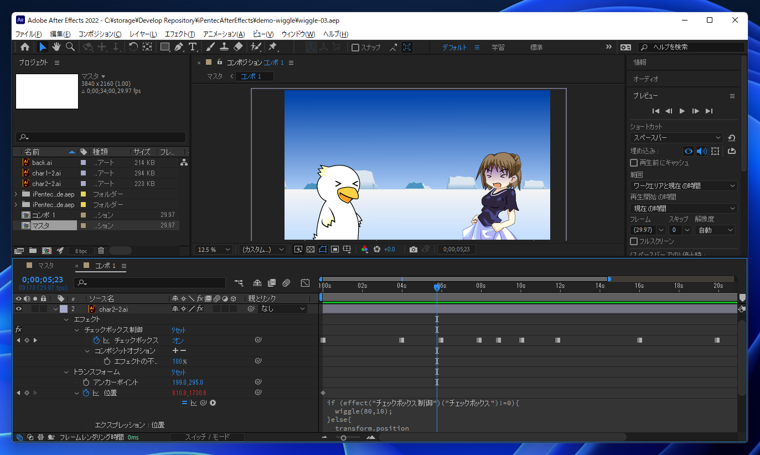Open the アニメーション(A) menu
This screenshot has width=760, height=455.
[x=223, y=34]
